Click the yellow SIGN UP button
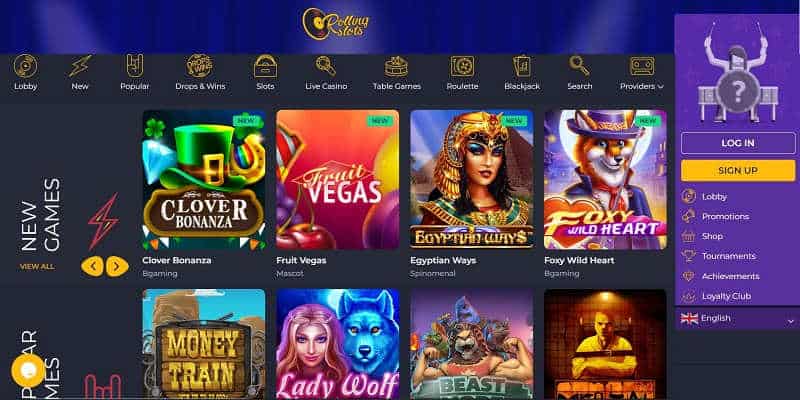This screenshot has height=400, width=800. [738, 170]
